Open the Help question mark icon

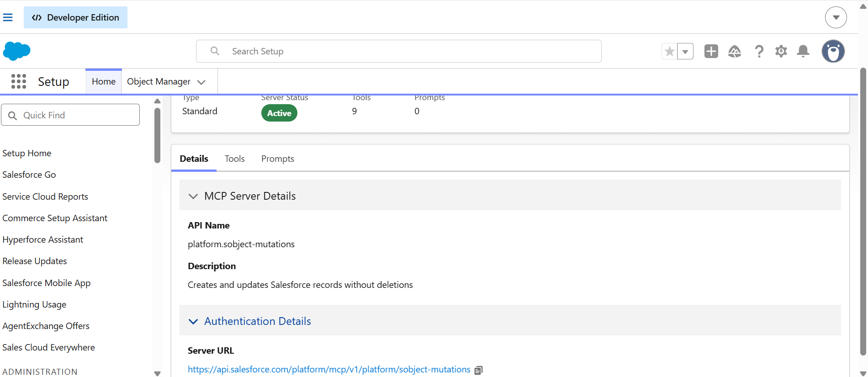759,51
